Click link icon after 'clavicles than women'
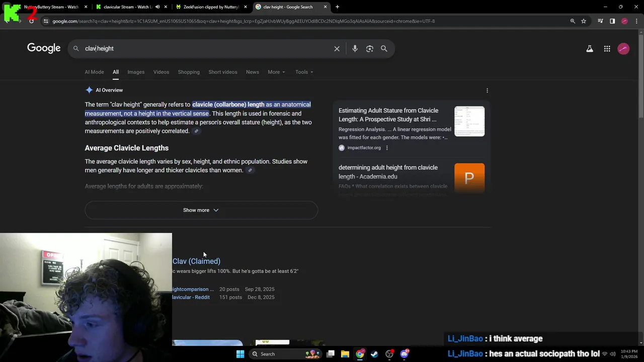Viewport: 644px width, 362px height. [x=250, y=170]
